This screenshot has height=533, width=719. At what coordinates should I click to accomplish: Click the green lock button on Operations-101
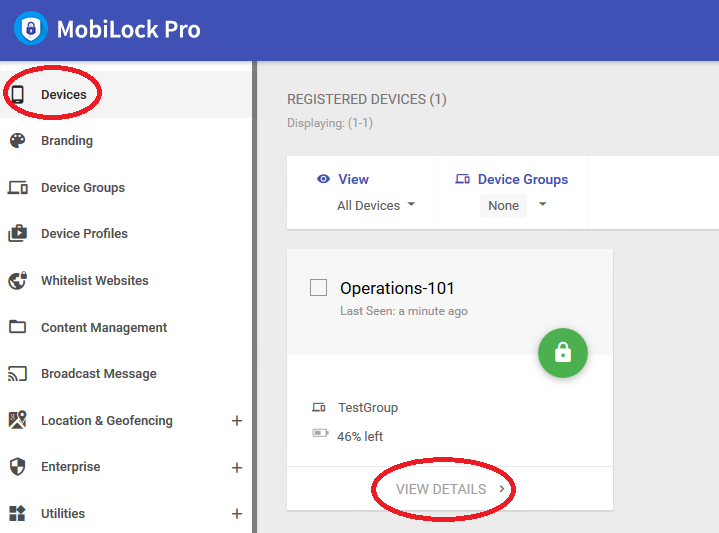click(563, 353)
